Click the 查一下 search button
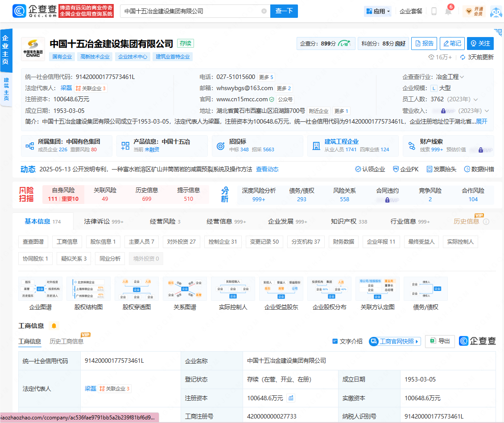This screenshot has height=423, width=504. tap(284, 11)
